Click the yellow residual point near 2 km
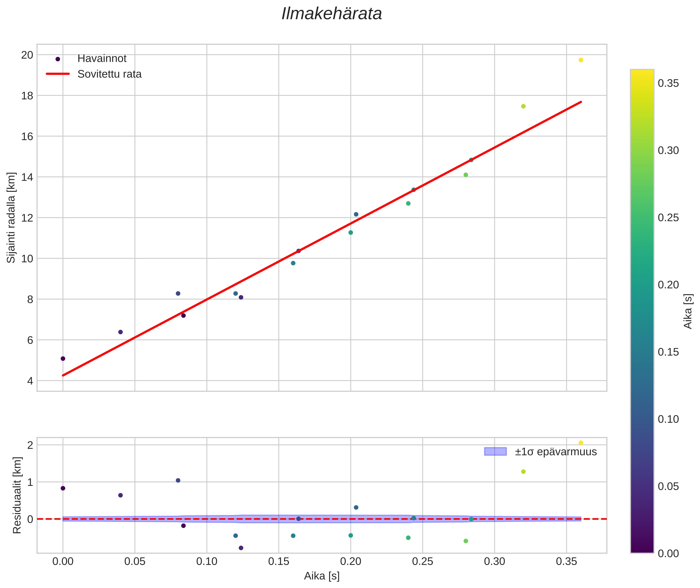Image resolution: width=700 pixels, height=588 pixels. point(581,443)
